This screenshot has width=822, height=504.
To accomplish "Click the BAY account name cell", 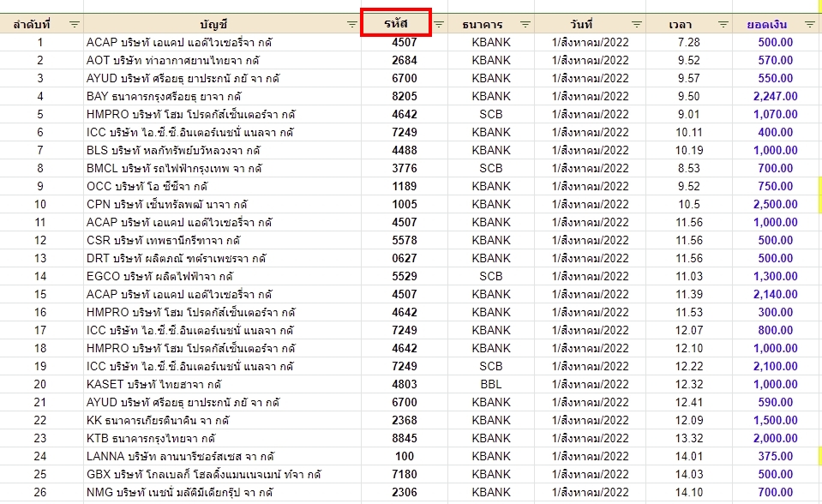I will 222,97.
